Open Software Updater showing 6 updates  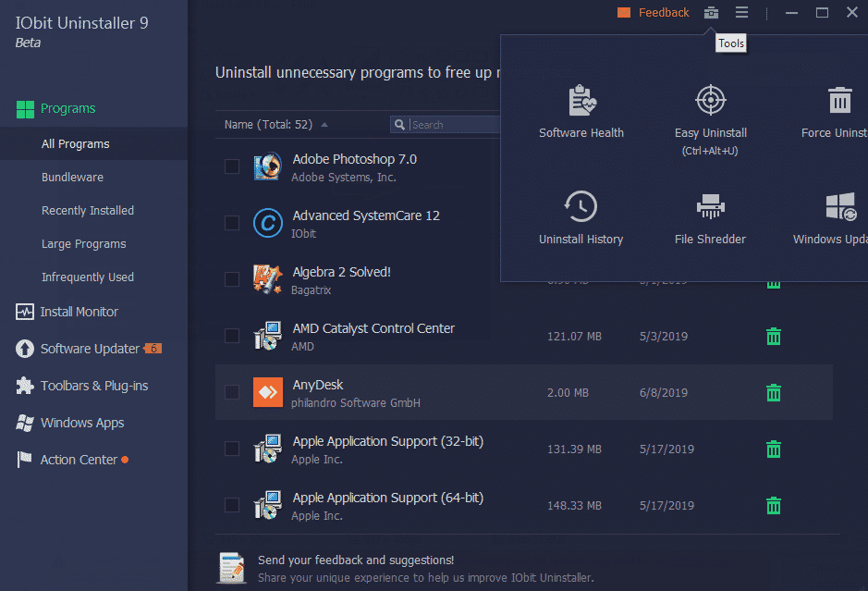click(x=86, y=349)
